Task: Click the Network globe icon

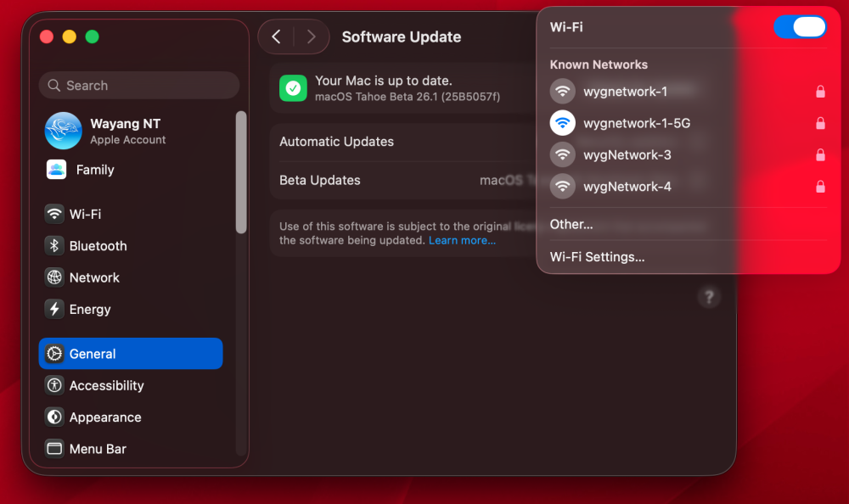Action: tap(54, 277)
